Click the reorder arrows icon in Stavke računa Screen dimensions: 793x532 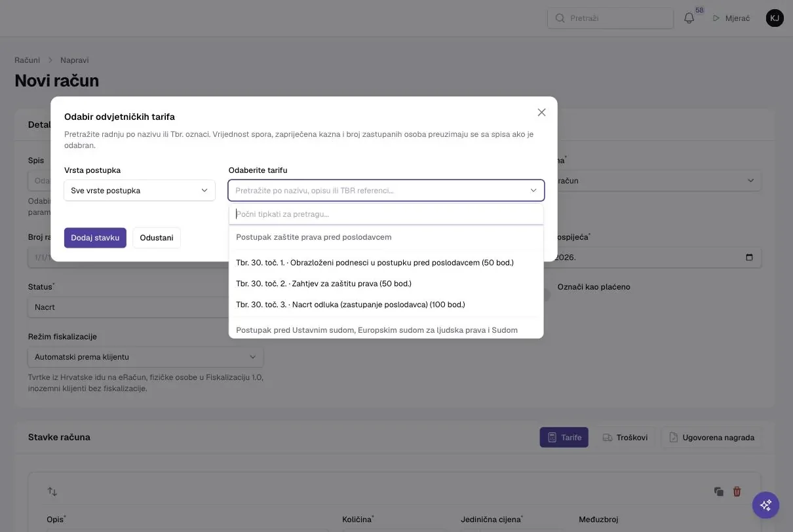click(52, 491)
